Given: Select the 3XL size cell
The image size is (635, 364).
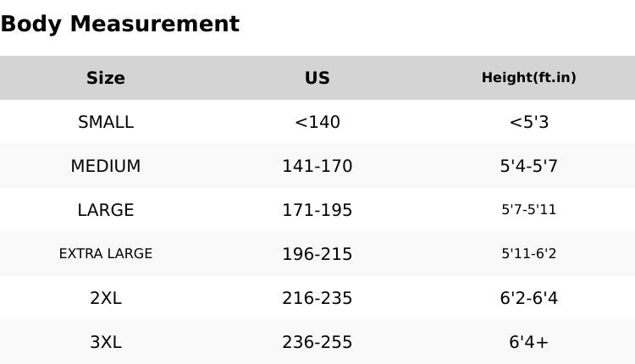Looking at the screenshot, I should tap(106, 342).
